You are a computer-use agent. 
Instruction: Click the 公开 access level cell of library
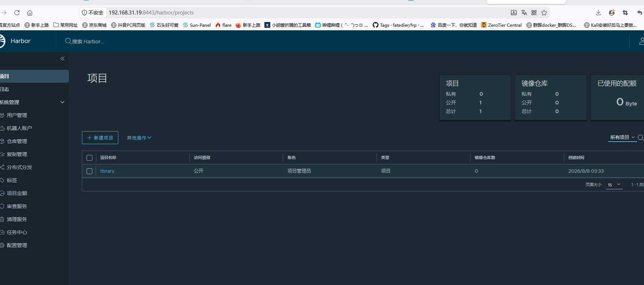(198, 171)
